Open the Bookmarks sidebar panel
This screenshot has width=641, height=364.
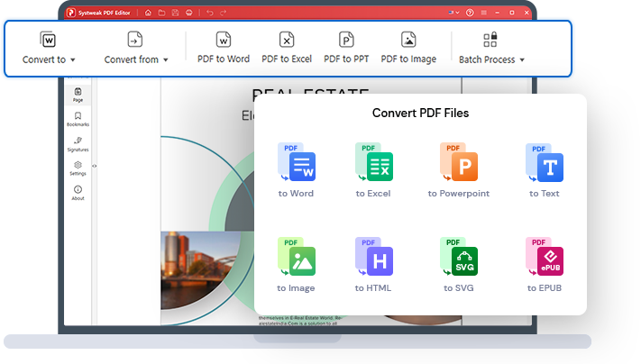pos(78,119)
